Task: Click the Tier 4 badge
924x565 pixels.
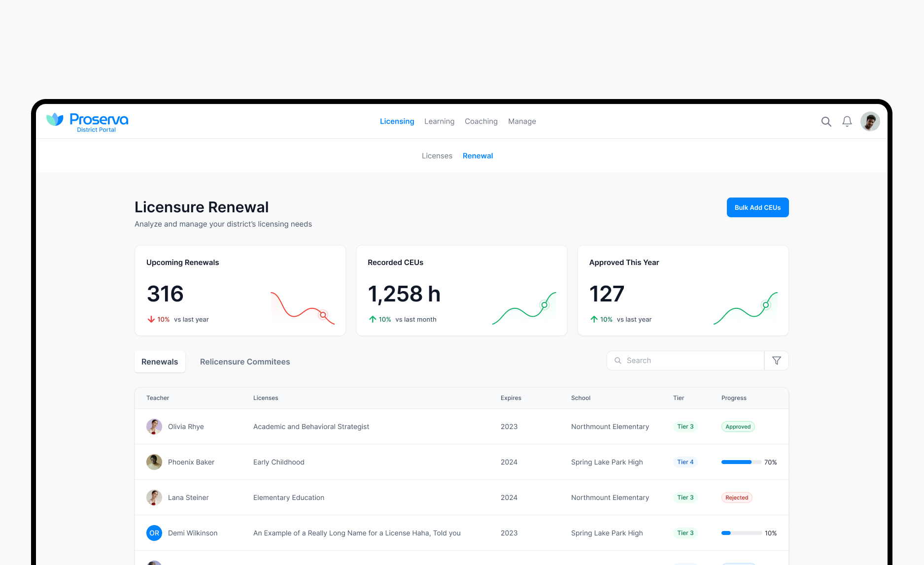Action: 685,462
